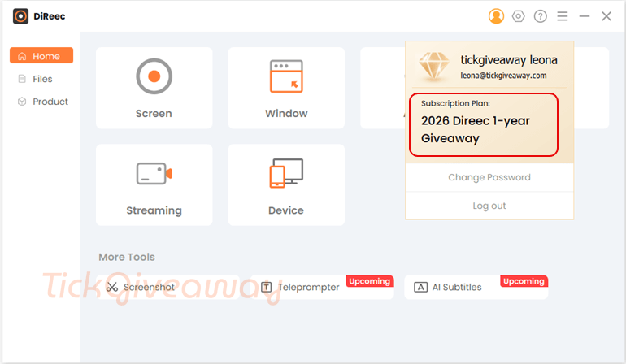Start Screen recording mode

click(x=154, y=88)
